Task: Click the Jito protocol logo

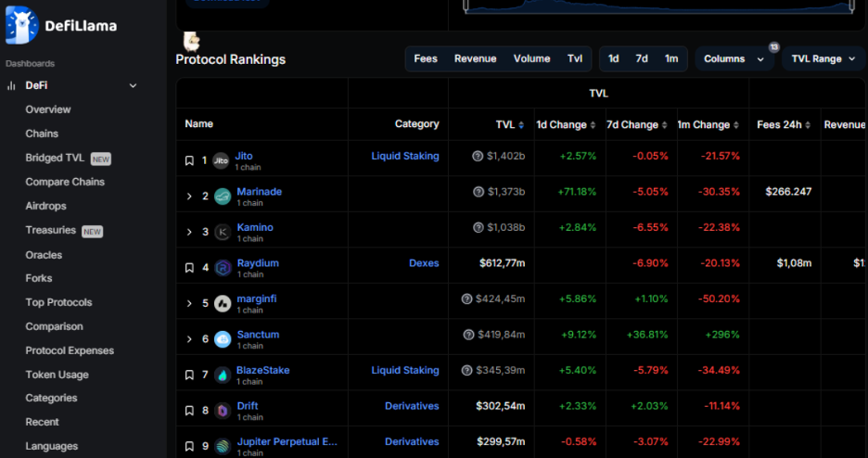Action: [x=221, y=161]
